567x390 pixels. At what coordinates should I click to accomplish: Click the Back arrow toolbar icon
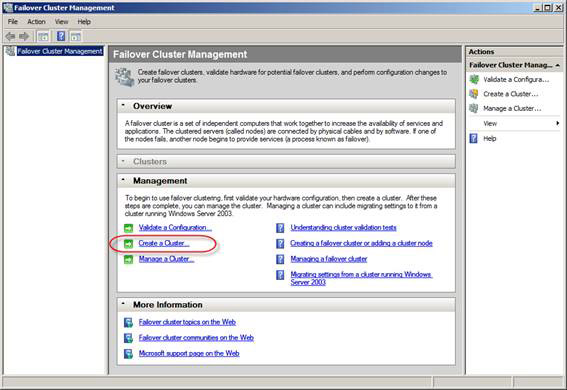pos(10,36)
